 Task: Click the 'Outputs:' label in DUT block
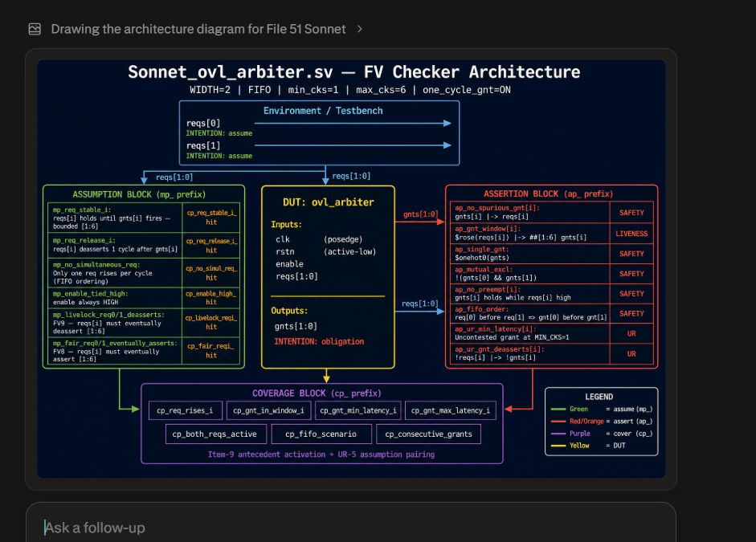[289, 311]
